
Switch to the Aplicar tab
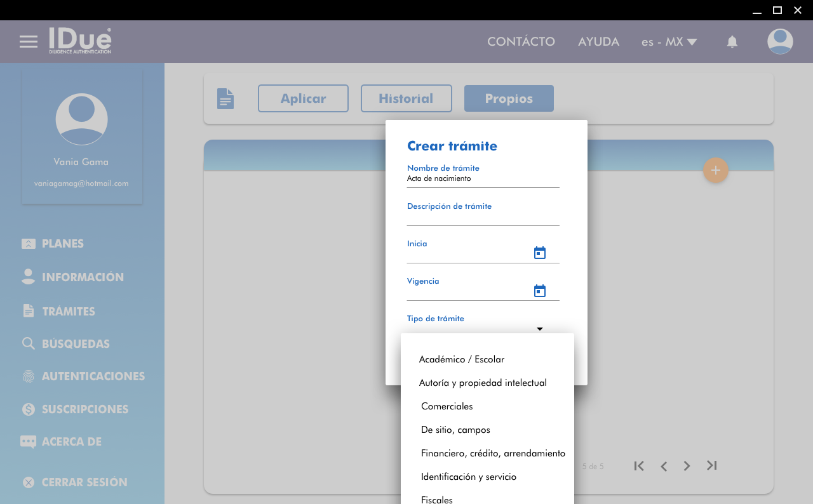303,98
